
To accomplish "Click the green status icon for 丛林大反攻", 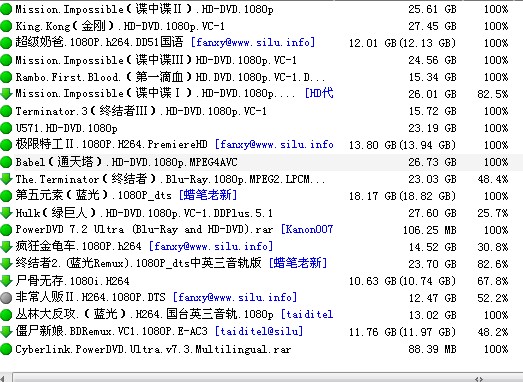I will click(6, 315).
